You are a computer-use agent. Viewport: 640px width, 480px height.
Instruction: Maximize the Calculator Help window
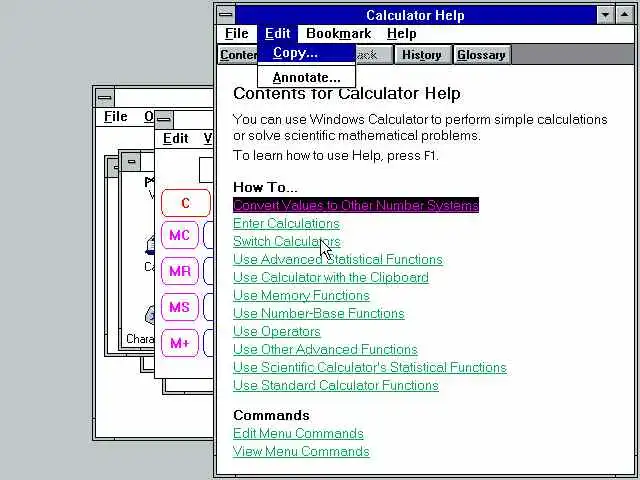click(625, 15)
